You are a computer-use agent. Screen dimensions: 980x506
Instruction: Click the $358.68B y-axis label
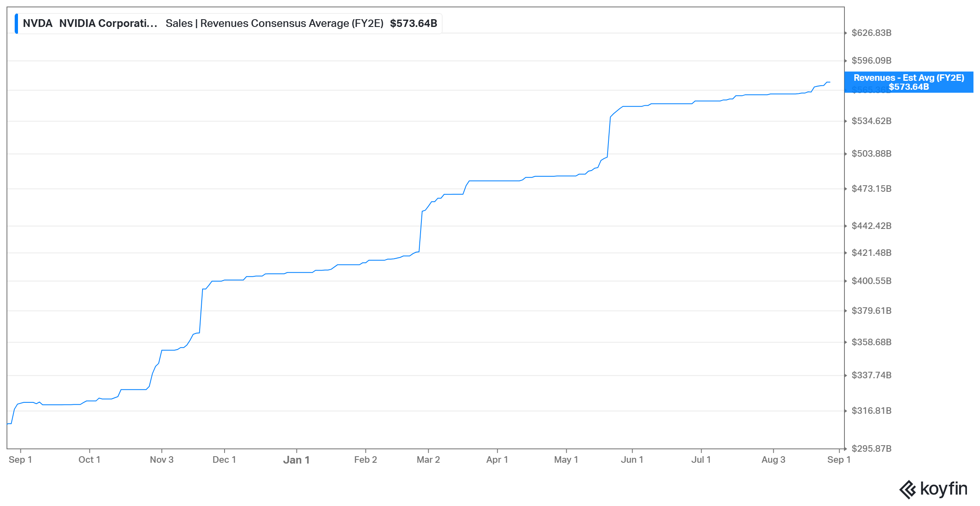[x=871, y=342]
